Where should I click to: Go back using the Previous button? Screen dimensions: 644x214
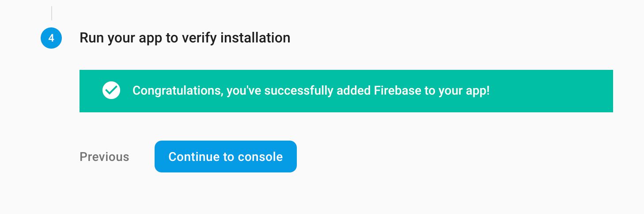[104, 157]
